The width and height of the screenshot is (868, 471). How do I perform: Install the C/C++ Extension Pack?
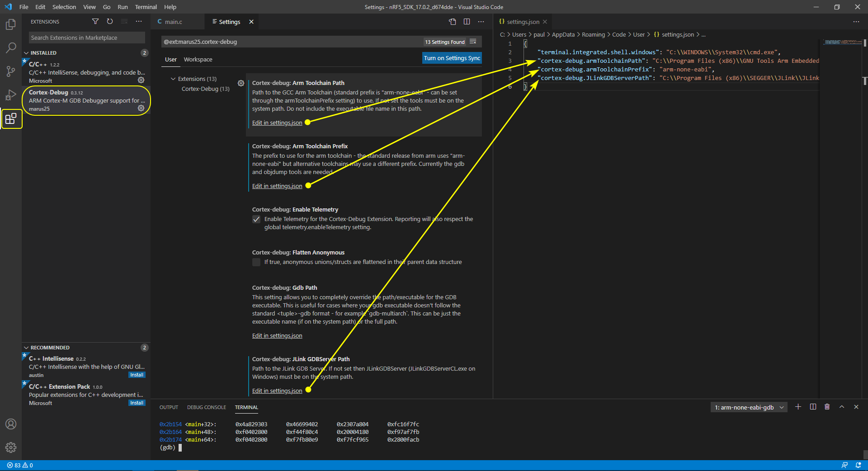pos(137,403)
